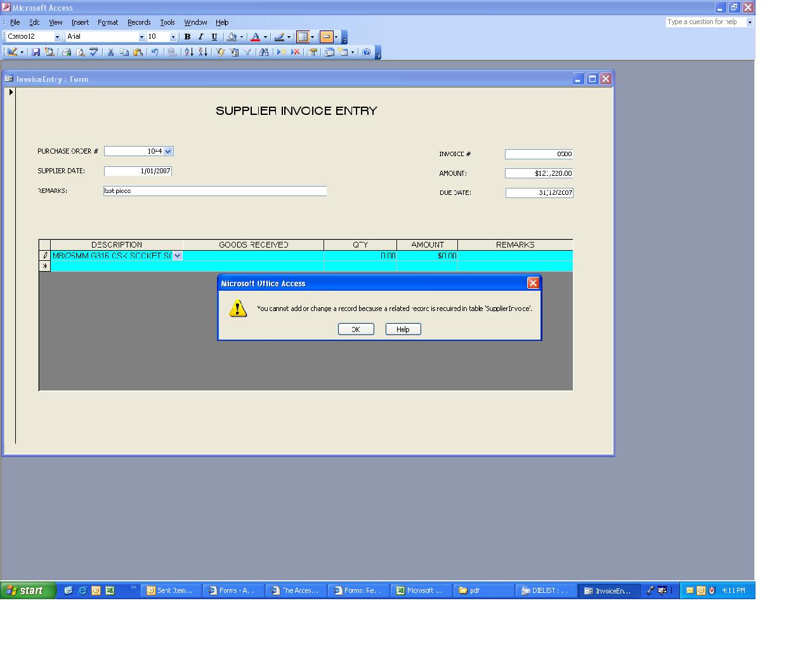Open the font size 10 dropdown

(173, 37)
